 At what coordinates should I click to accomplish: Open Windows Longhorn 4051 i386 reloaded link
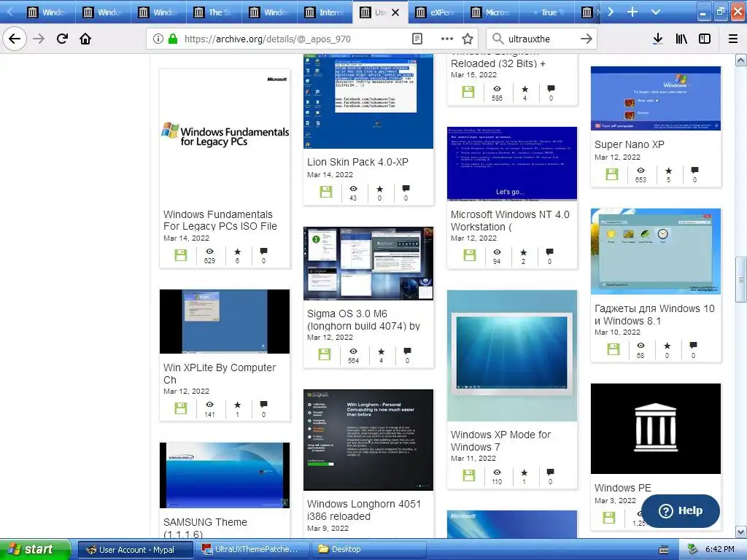pos(364,510)
